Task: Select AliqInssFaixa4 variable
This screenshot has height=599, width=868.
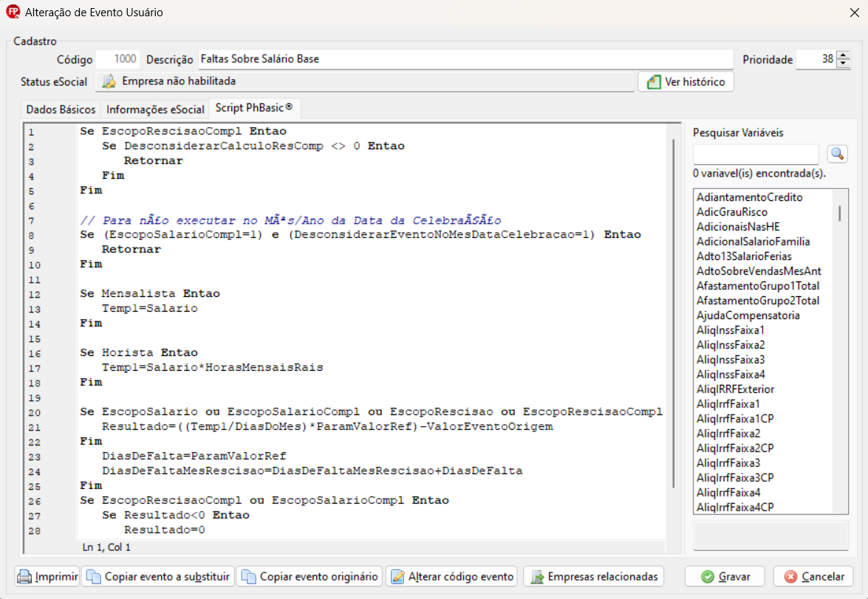Action: click(x=730, y=374)
